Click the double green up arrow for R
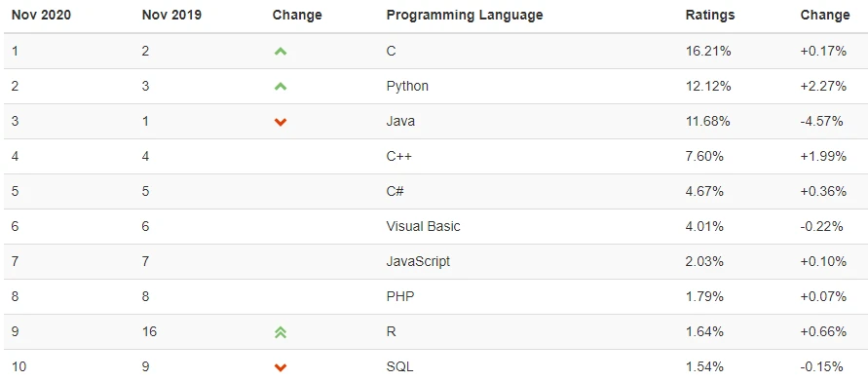Image resolution: width=868 pixels, height=381 pixels. (281, 331)
